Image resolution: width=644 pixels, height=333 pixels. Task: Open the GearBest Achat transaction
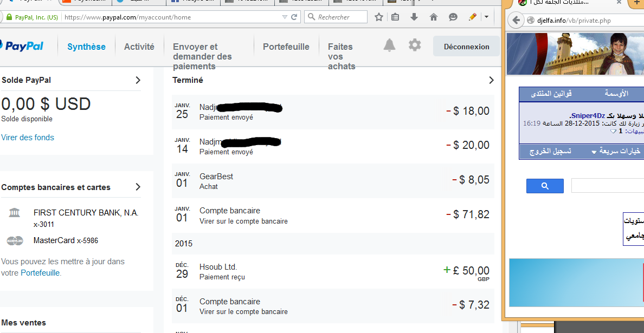333,181
